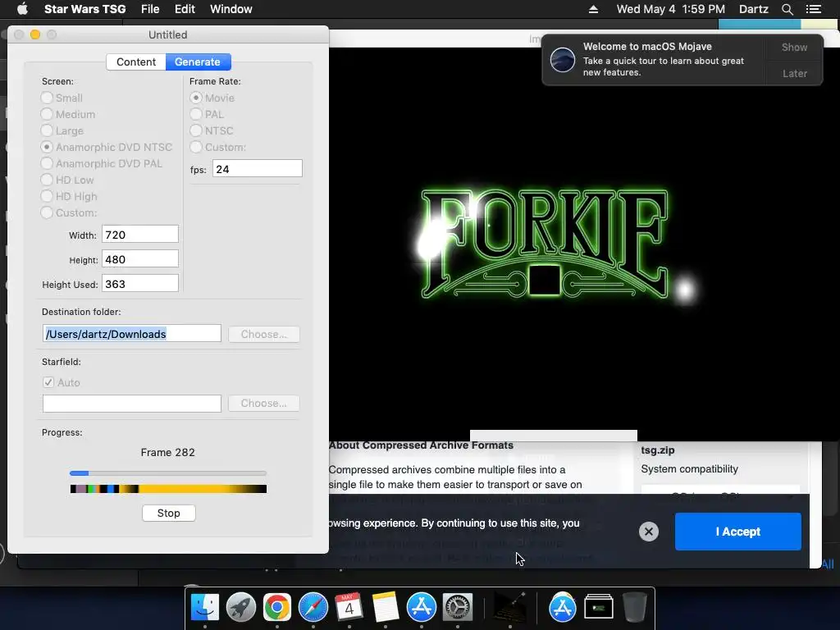Image resolution: width=840 pixels, height=630 pixels.
Task: Open Star Wars TSG app menu
Action: point(84,9)
